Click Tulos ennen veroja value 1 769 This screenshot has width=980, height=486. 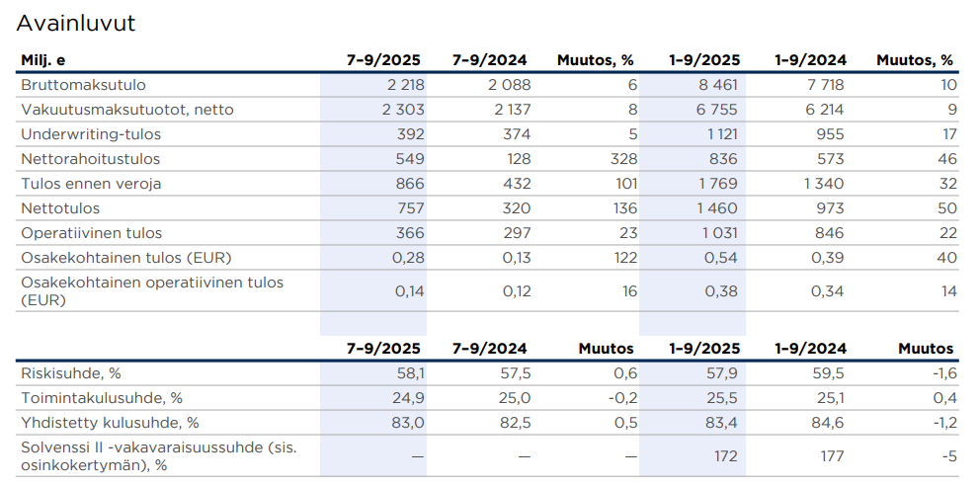pyautogui.click(x=717, y=184)
